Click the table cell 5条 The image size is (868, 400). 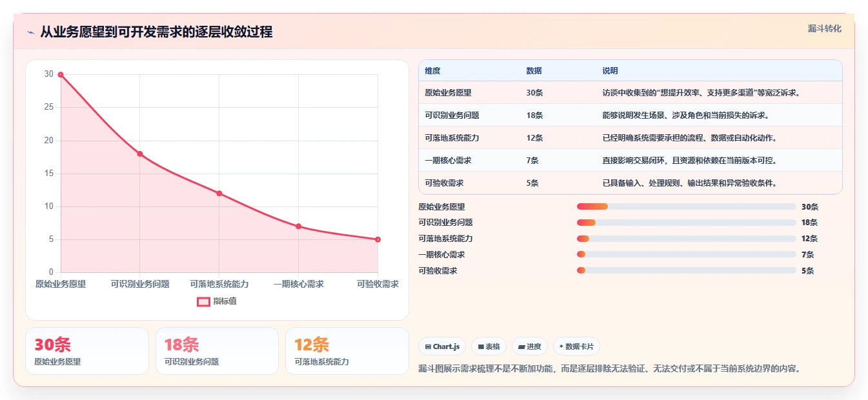[532, 183]
